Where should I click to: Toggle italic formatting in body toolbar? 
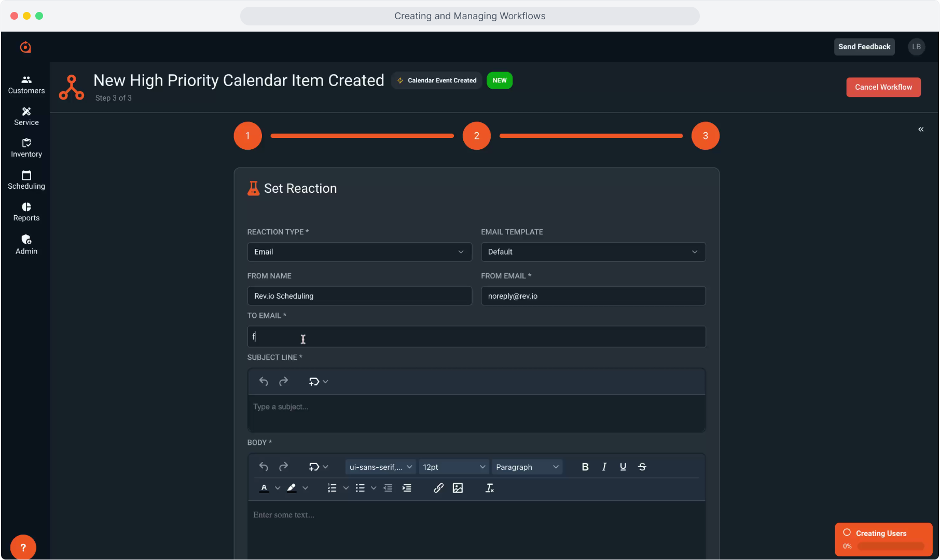coord(604,467)
